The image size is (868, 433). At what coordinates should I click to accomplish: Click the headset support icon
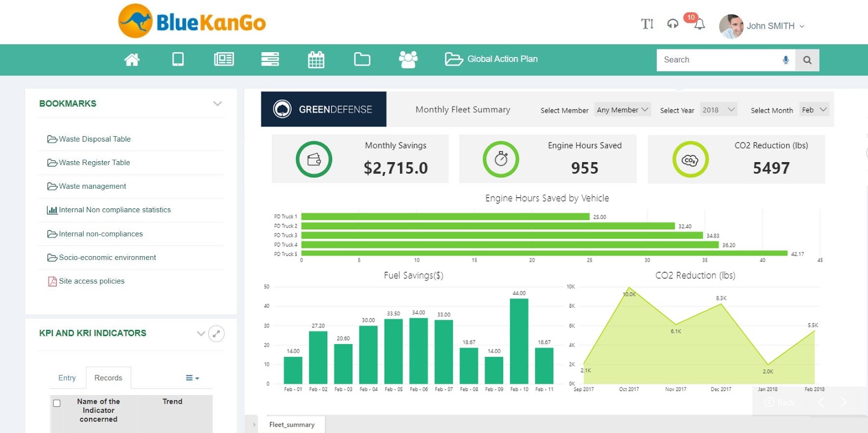673,24
